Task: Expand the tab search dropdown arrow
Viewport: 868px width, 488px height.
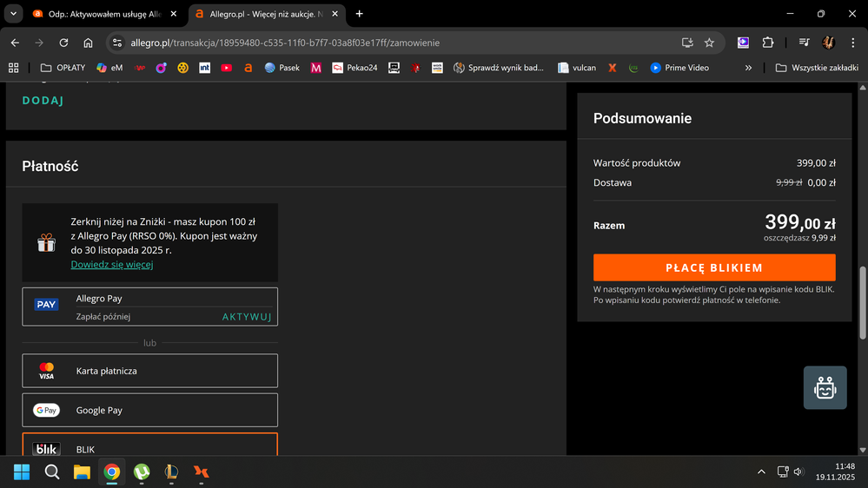Action: pos(13,14)
